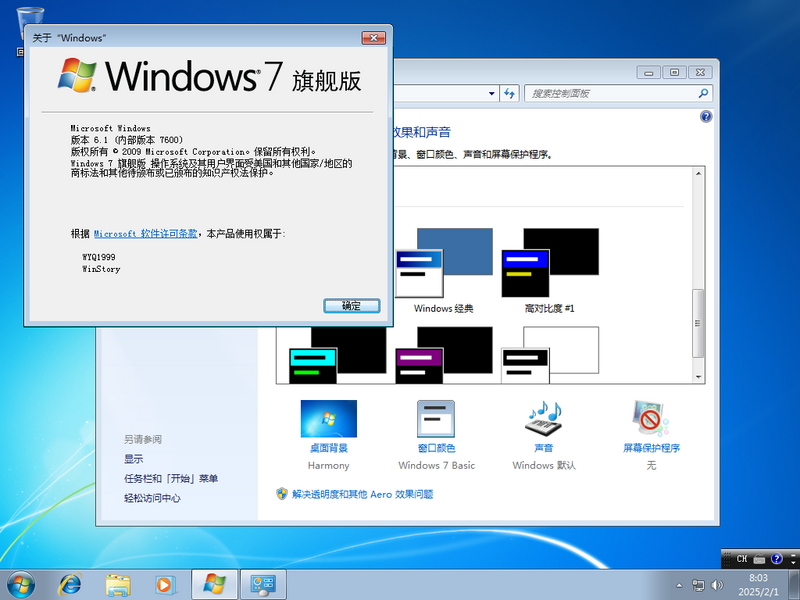Close the Control Panel window
This screenshot has height=600, width=800.
pyautogui.click(x=701, y=72)
